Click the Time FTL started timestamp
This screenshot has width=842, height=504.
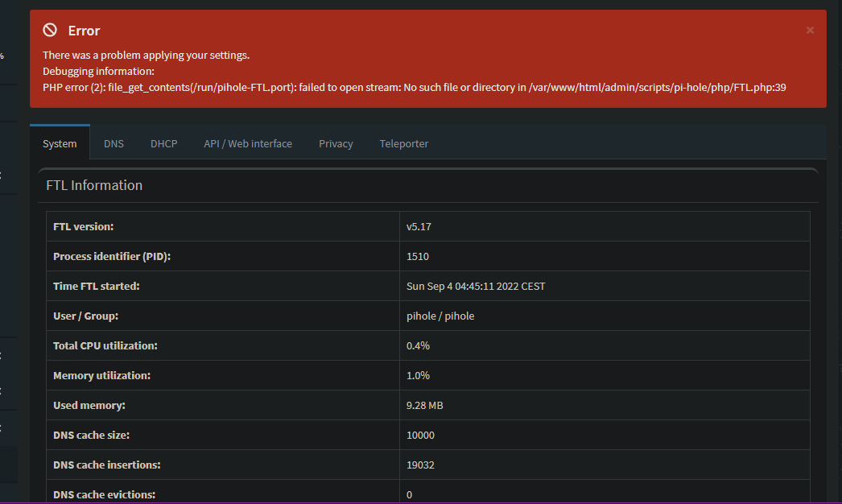[x=476, y=287]
